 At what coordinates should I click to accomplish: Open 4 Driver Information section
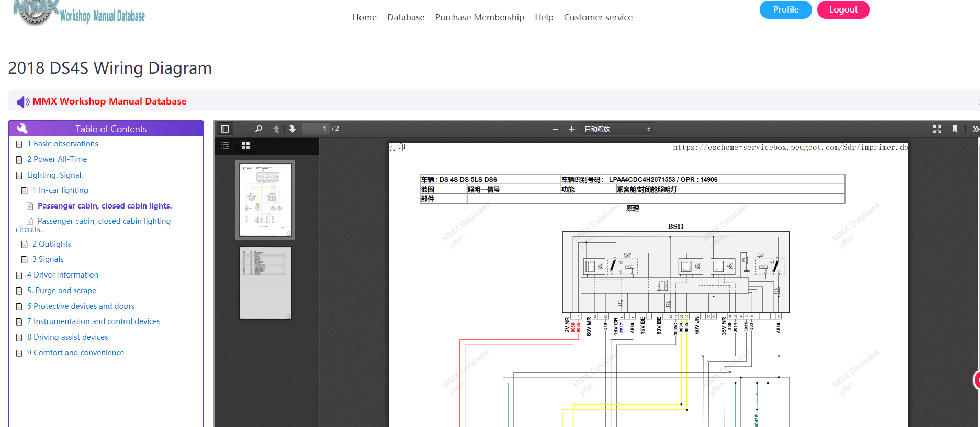63,275
